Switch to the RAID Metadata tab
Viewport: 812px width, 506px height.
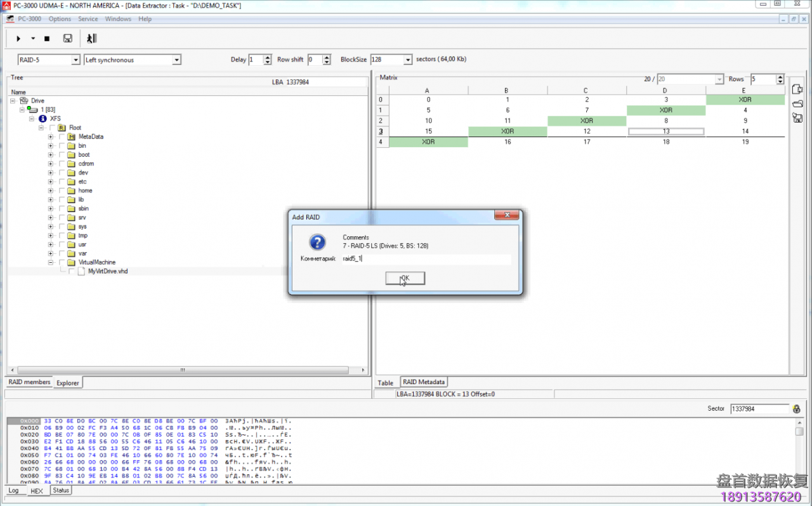pyautogui.click(x=424, y=382)
